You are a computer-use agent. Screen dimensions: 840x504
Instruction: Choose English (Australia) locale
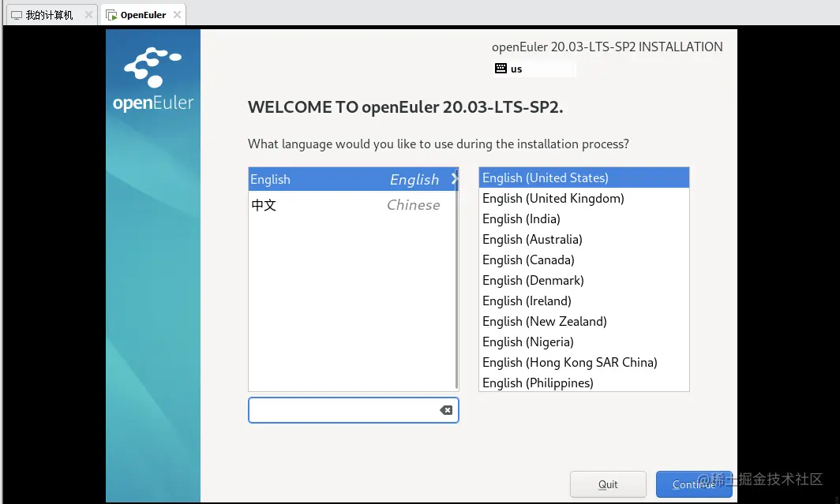point(584,239)
